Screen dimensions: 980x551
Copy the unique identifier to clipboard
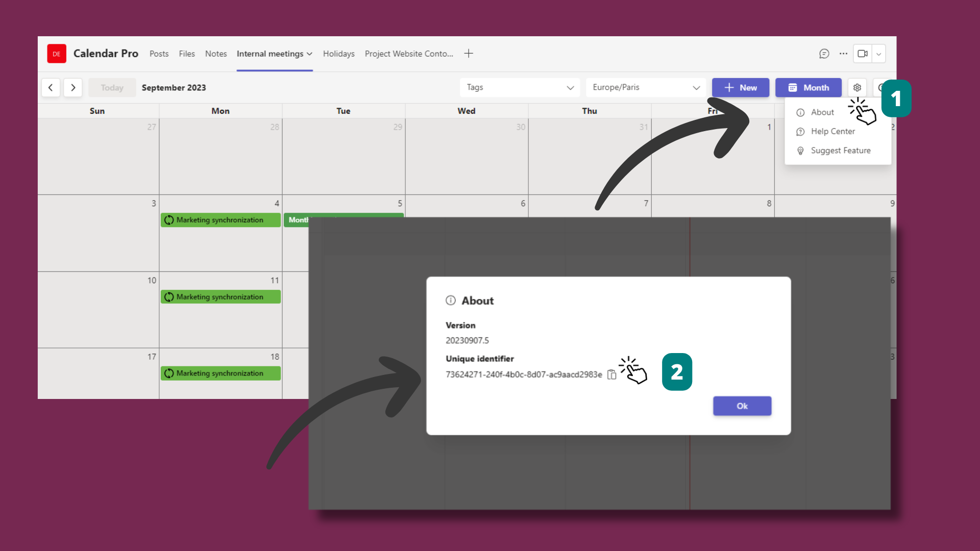pyautogui.click(x=611, y=374)
